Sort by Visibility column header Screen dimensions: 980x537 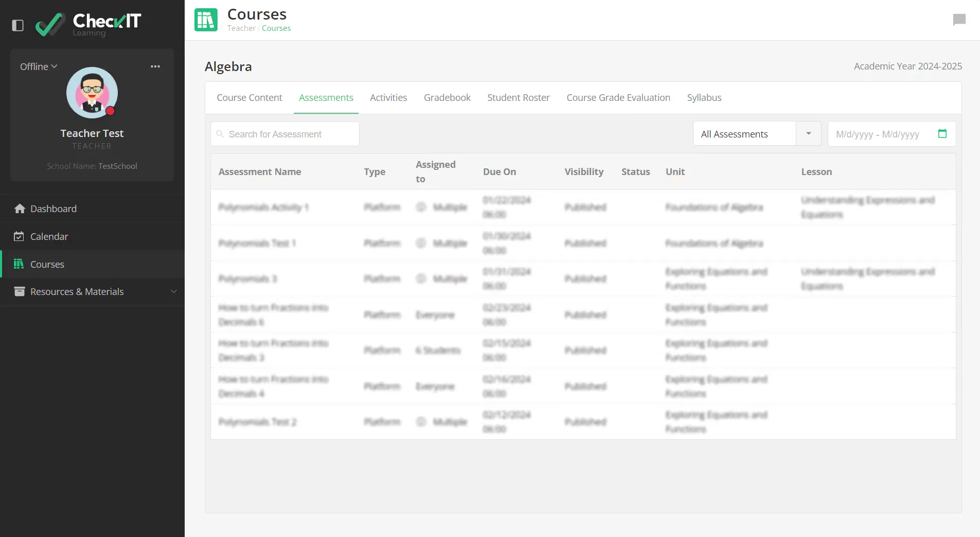[584, 172]
